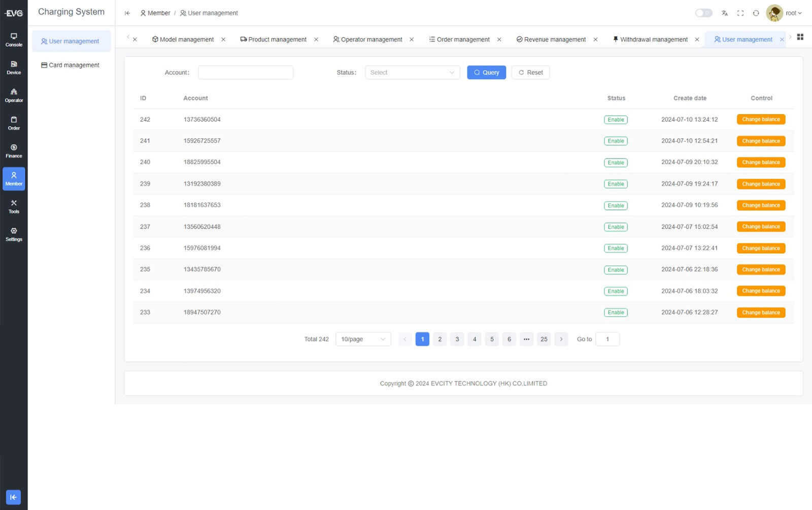This screenshot has width=812, height=510.
Task: Change balance for account 13192380389
Action: pyautogui.click(x=761, y=184)
